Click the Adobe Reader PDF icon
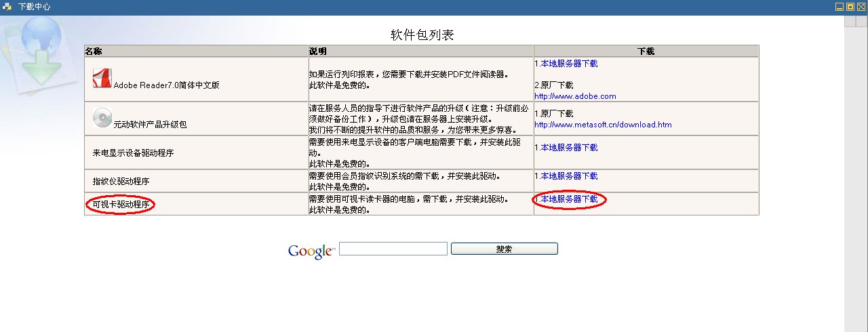Viewport: 868px width, 332px height. 102,79
